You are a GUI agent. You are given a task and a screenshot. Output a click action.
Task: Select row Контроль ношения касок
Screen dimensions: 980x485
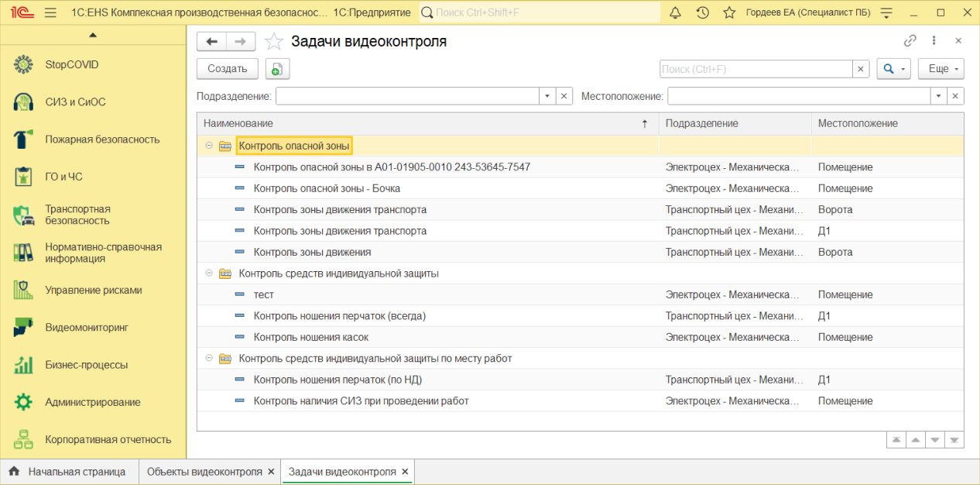click(x=311, y=337)
